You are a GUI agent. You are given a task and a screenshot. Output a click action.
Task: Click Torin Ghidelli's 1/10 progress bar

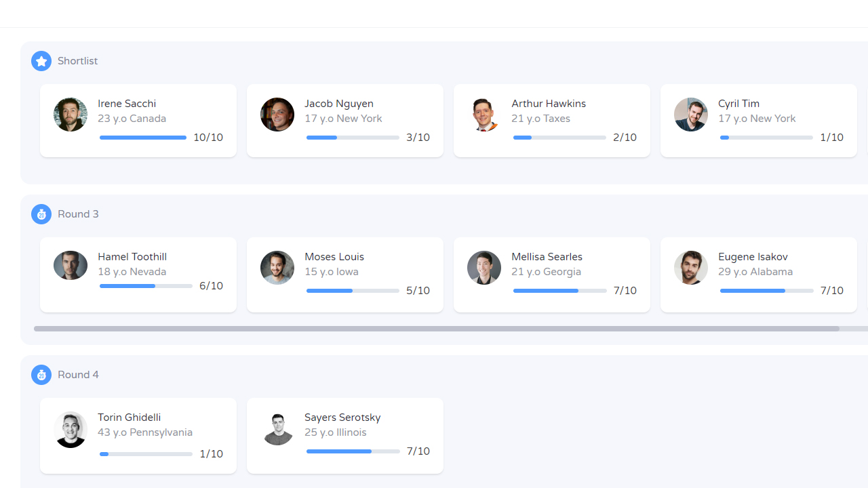146,454
